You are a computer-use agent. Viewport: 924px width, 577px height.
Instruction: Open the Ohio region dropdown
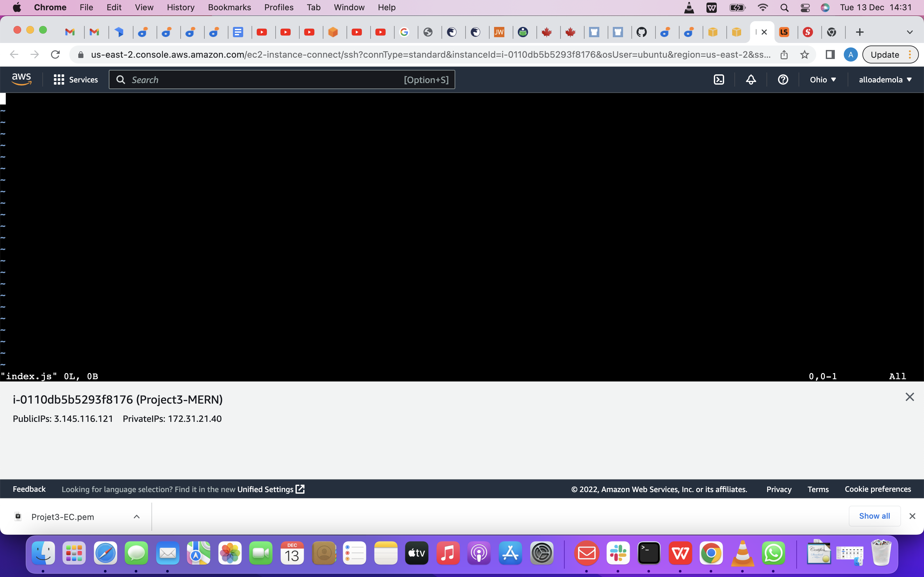pyautogui.click(x=823, y=79)
